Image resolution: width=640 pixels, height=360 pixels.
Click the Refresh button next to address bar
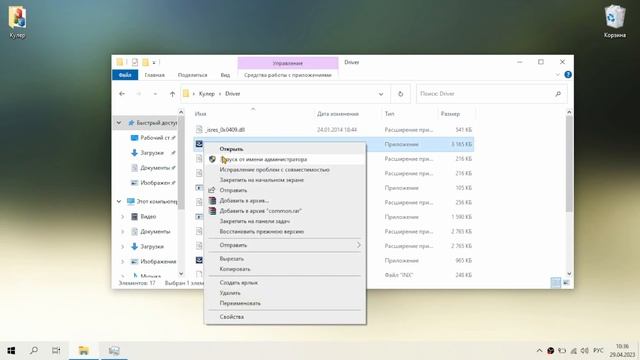400,94
